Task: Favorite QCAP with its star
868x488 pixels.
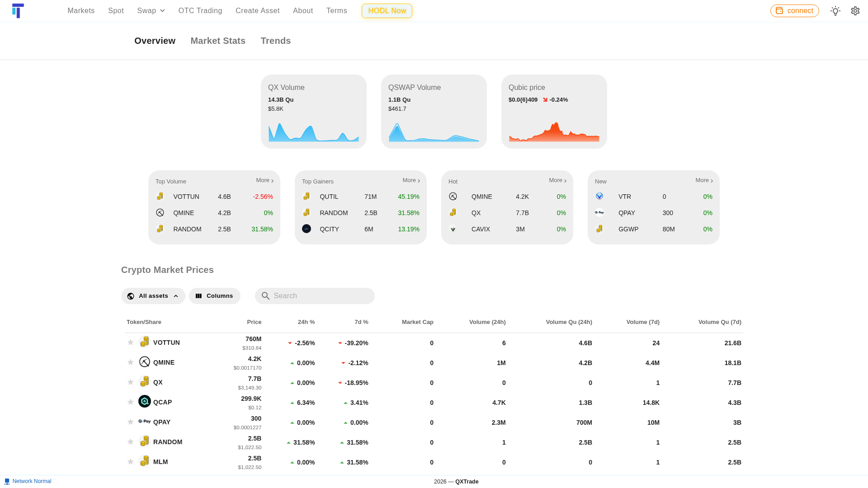Action: click(x=131, y=402)
